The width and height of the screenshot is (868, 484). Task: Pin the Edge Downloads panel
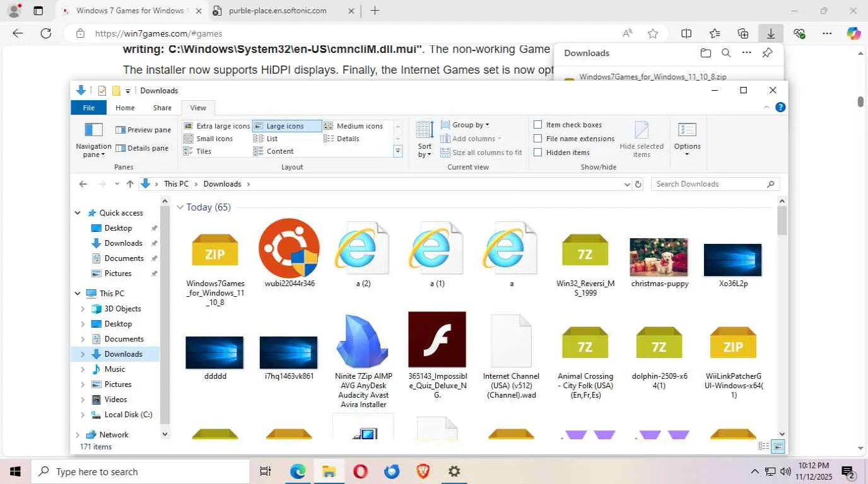tap(768, 53)
